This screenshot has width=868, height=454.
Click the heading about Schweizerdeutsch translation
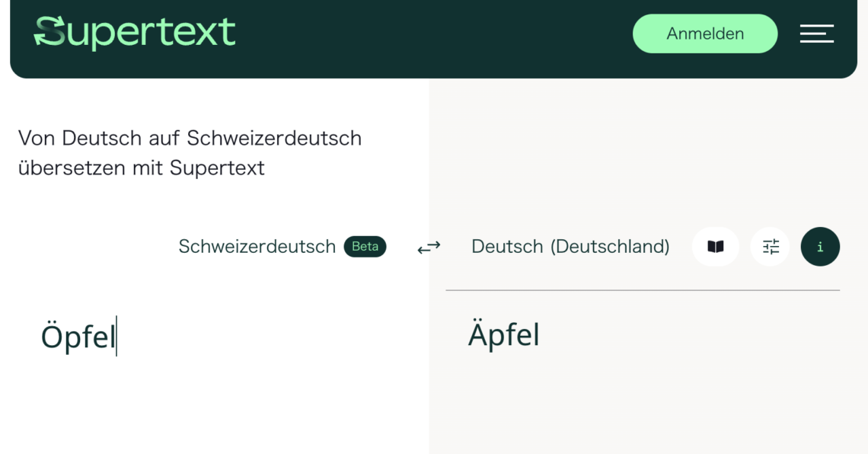point(190,152)
